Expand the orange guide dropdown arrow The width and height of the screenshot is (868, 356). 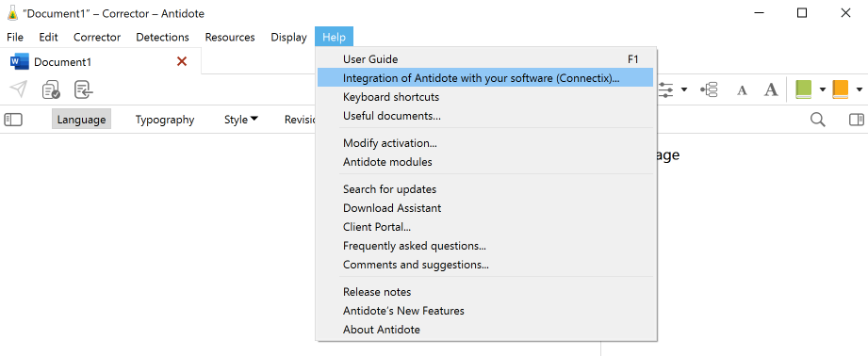[x=860, y=89]
